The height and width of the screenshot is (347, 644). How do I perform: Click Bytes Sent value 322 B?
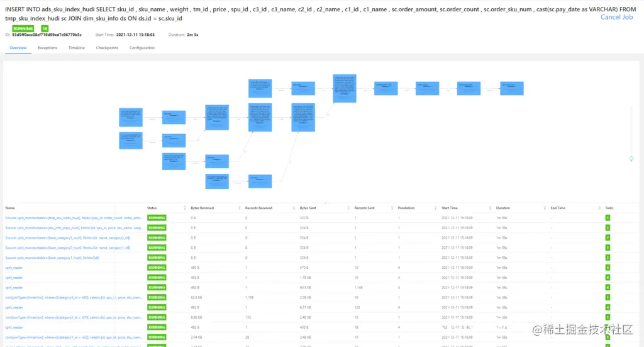click(x=304, y=218)
